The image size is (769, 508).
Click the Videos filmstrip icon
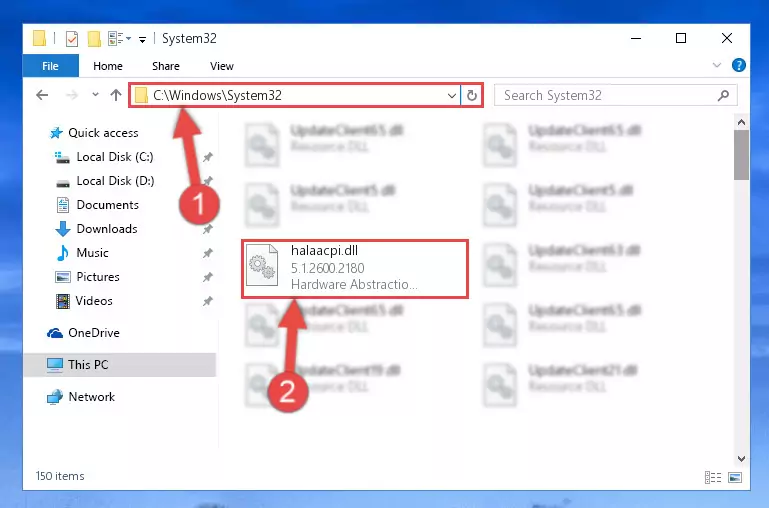pos(63,301)
